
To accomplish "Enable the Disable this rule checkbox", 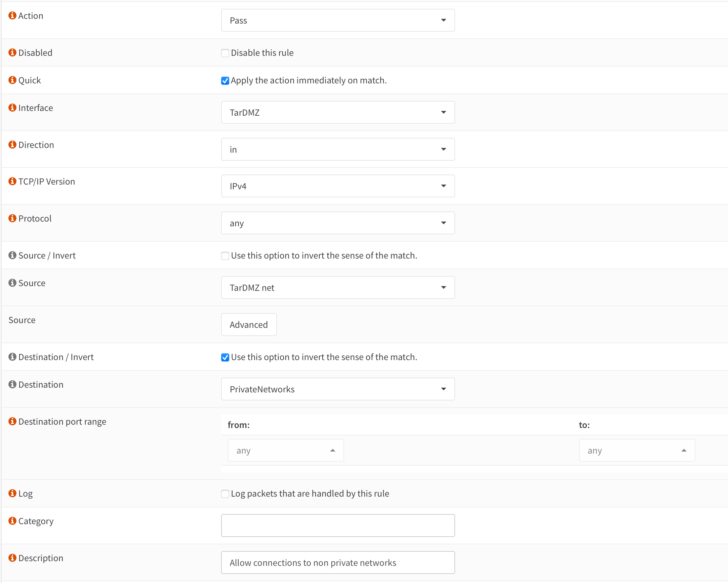I will coord(225,53).
